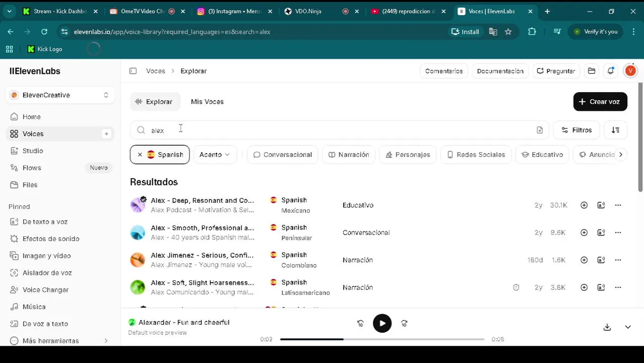Viewport: 644px width, 363px height.
Task: Add the Alex Jimenez voice to collection
Action: point(584,260)
